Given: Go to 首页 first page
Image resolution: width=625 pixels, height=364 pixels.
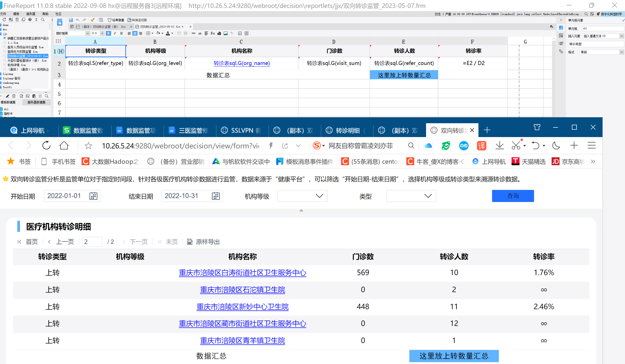Looking at the screenshot, I should click(x=28, y=242).
